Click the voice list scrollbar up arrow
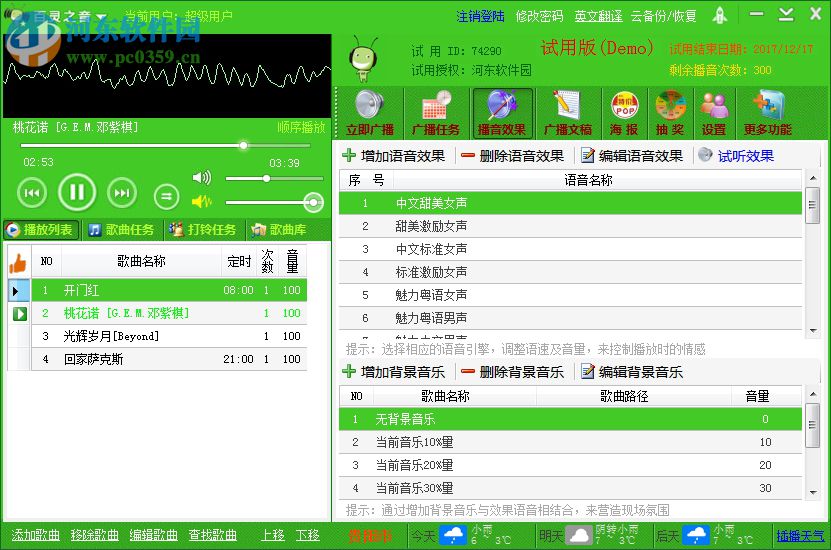Viewport: 831px width, 550px height. [812, 178]
